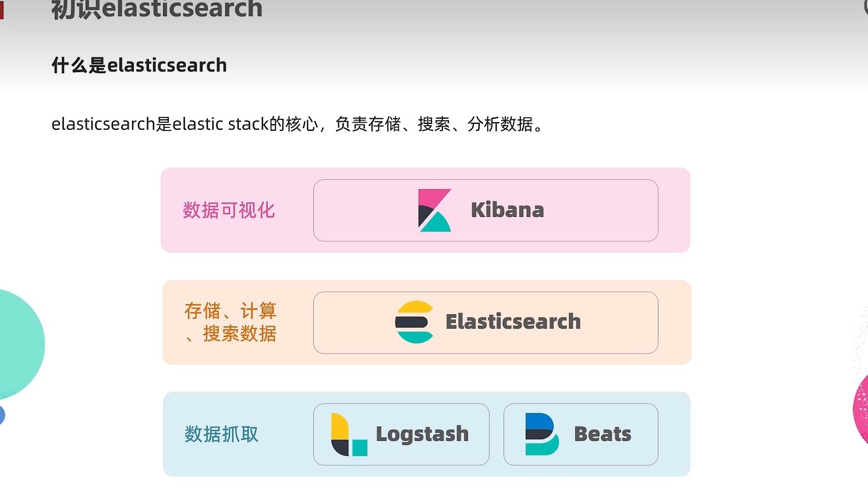Click the red marker in the top-left corner

[2, 10]
